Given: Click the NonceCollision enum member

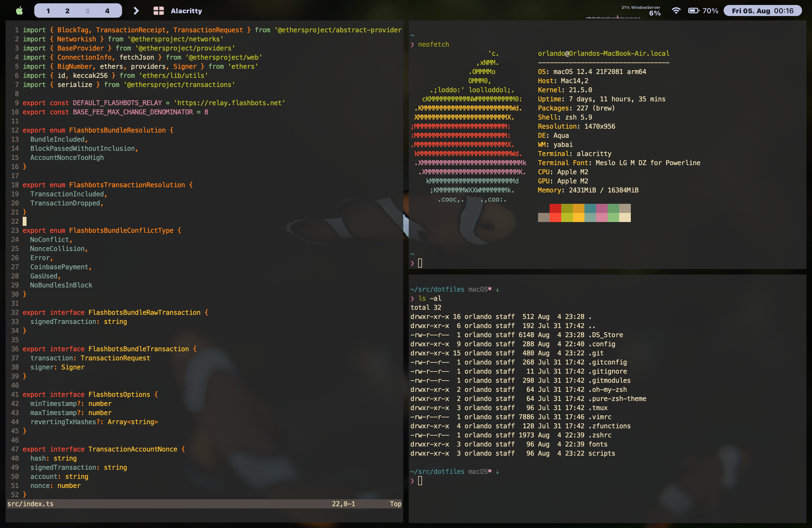Looking at the screenshot, I should click(57, 249).
